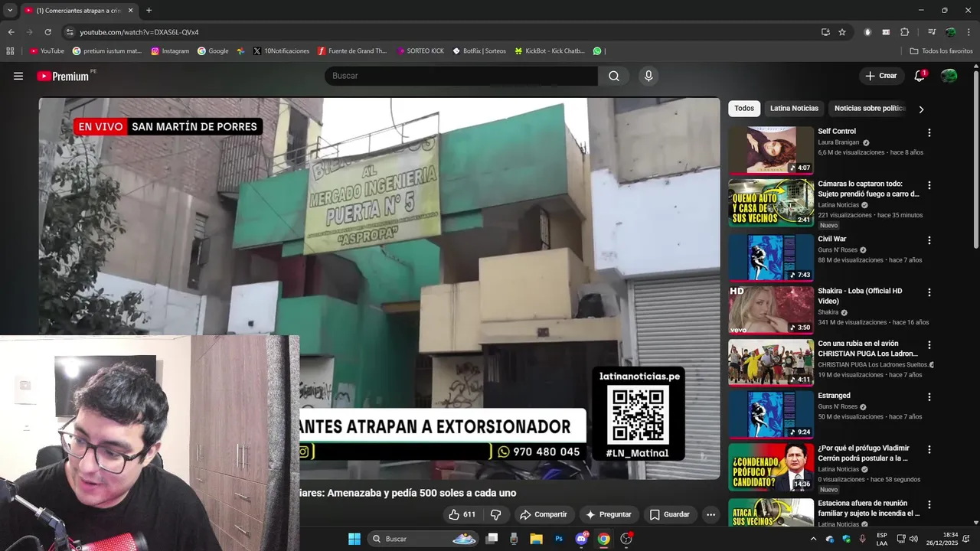Open Windows Start menu
The width and height of the screenshot is (980, 551).
click(354, 539)
